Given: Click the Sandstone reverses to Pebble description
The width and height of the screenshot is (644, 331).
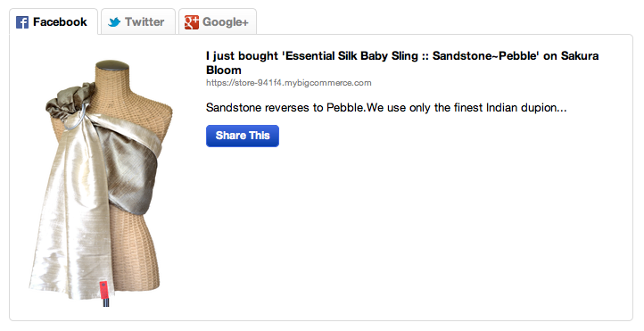Looking at the screenshot, I should [x=386, y=108].
